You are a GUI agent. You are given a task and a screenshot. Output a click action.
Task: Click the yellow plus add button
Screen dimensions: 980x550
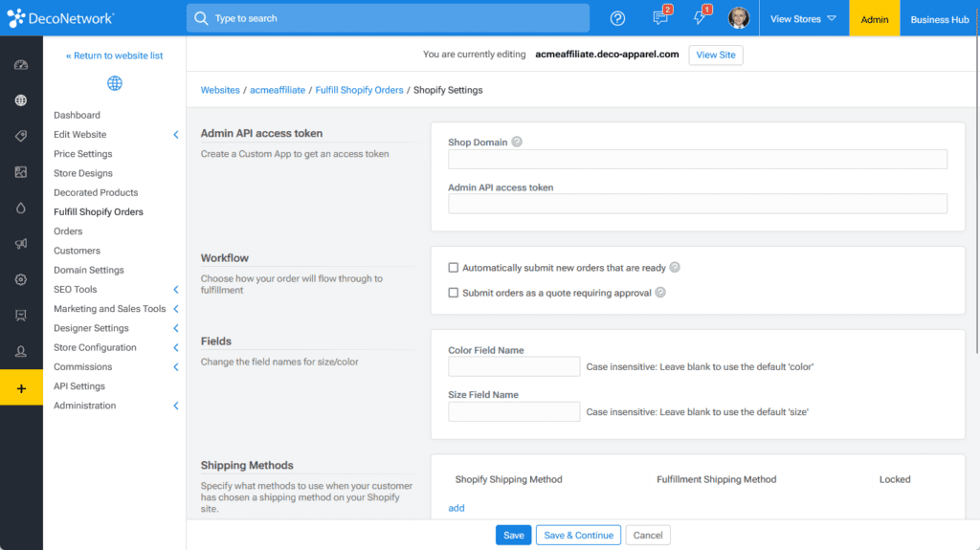pos(21,388)
